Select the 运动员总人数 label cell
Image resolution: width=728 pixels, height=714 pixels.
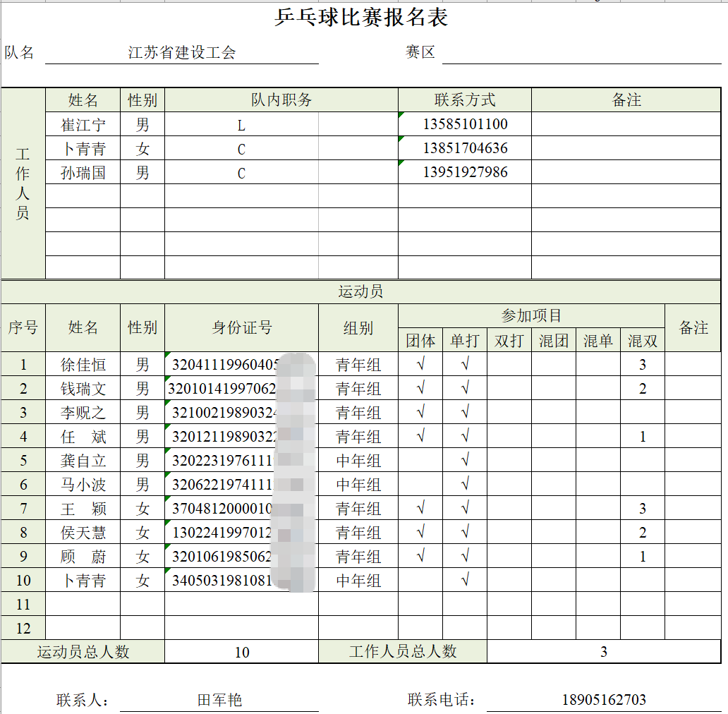click(x=83, y=652)
